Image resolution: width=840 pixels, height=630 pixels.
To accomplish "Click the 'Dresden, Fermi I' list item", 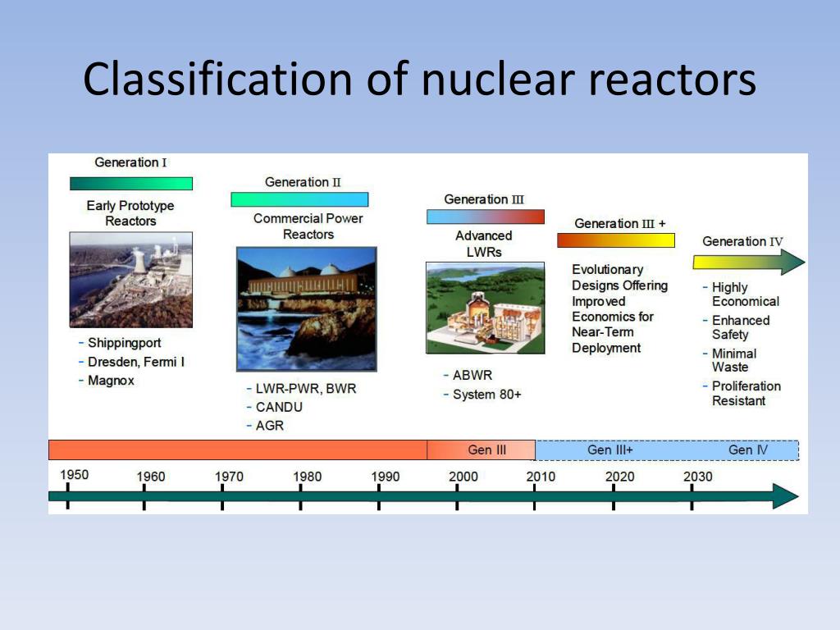I will [136, 362].
